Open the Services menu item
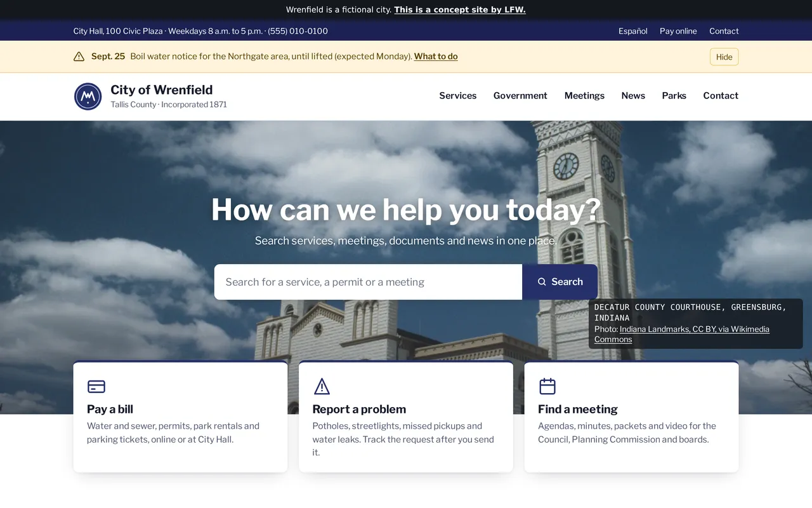Screen dimensions: 812x508 458,96
